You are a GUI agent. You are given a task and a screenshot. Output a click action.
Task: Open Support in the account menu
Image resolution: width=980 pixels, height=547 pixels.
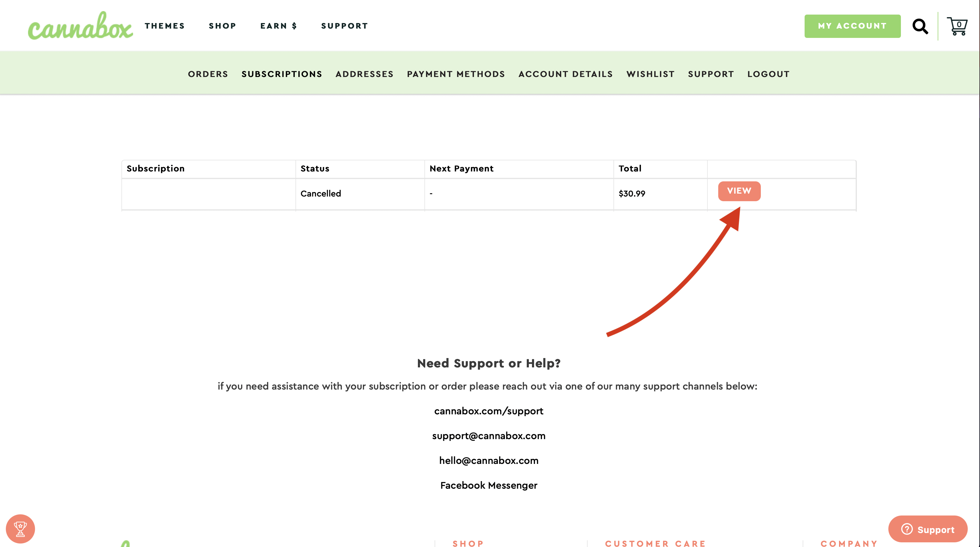click(711, 74)
